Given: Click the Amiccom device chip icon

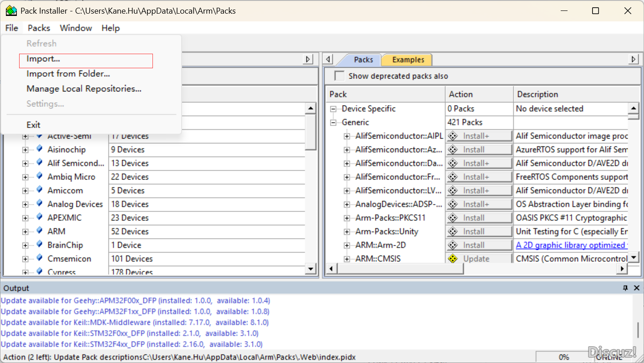Looking at the screenshot, I should (x=40, y=190).
